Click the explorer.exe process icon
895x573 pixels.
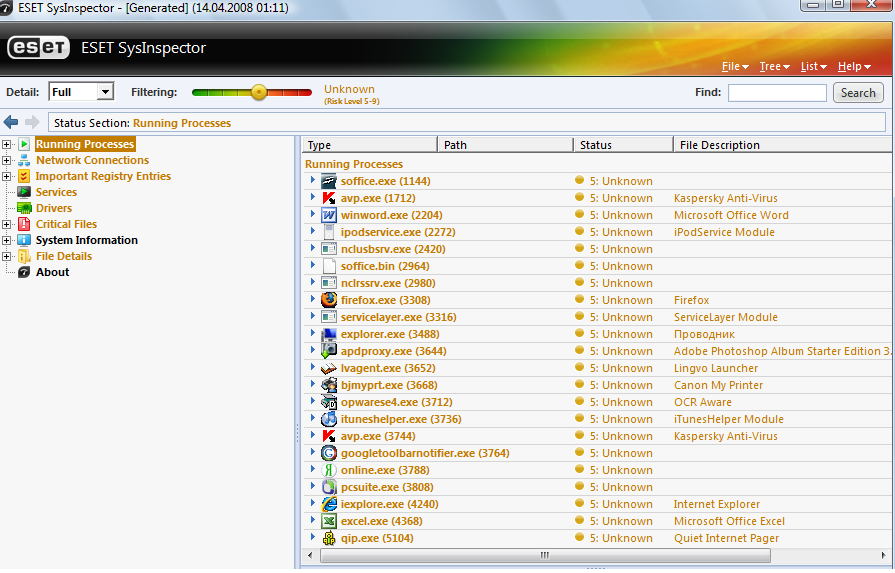pyautogui.click(x=329, y=334)
